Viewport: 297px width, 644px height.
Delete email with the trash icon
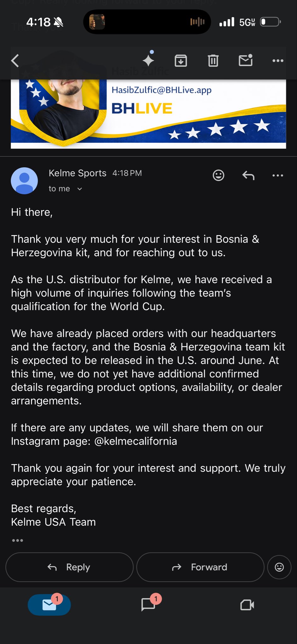tap(213, 61)
